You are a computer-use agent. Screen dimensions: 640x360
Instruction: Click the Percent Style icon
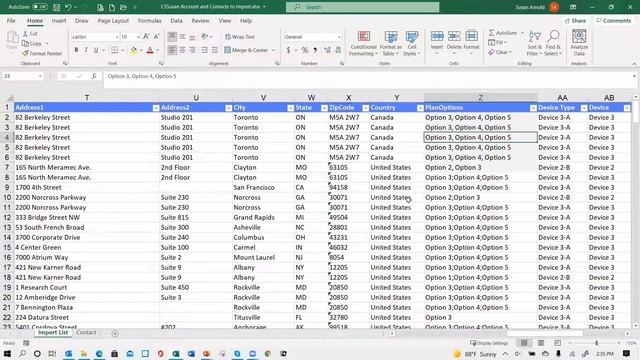304,50
